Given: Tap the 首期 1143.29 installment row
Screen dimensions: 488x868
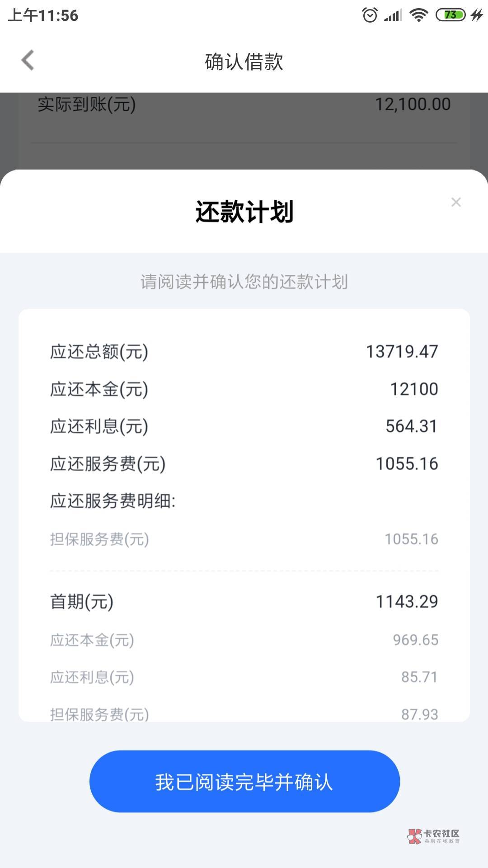Looking at the screenshot, I should [244, 602].
